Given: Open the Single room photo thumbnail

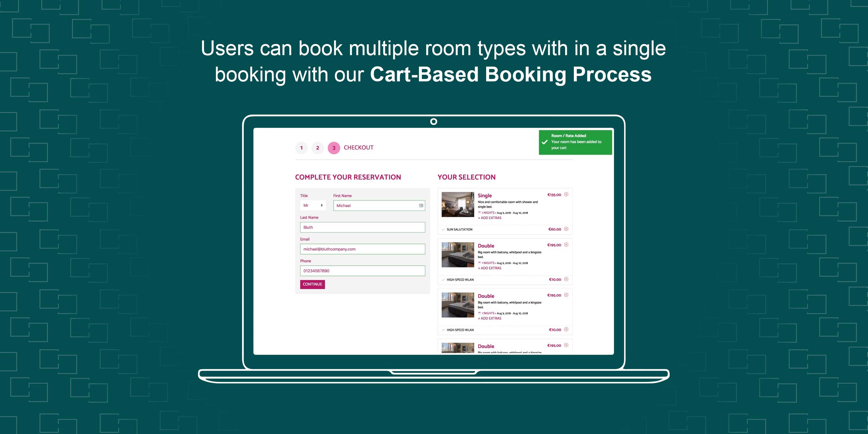Looking at the screenshot, I should point(458,205).
